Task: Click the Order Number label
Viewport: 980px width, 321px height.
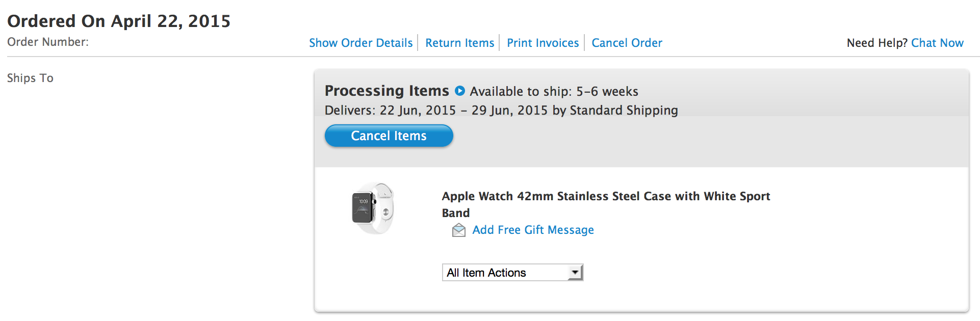Action: click(48, 42)
